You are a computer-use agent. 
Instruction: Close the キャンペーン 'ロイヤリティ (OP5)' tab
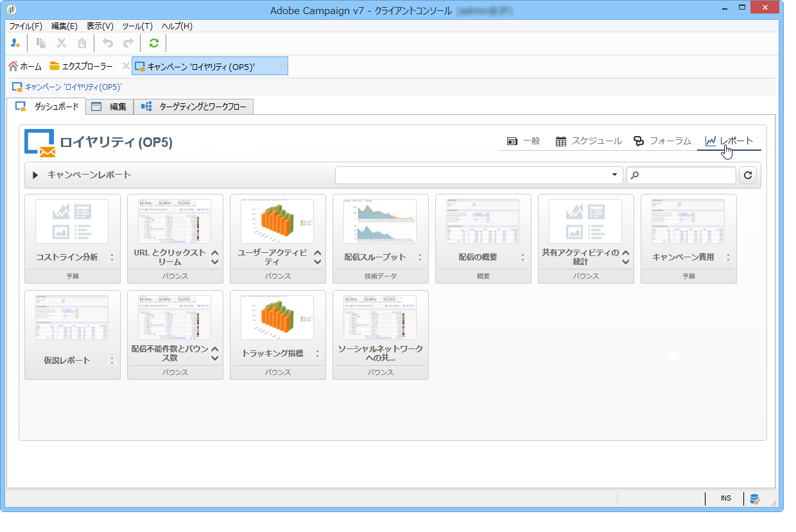point(282,66)
